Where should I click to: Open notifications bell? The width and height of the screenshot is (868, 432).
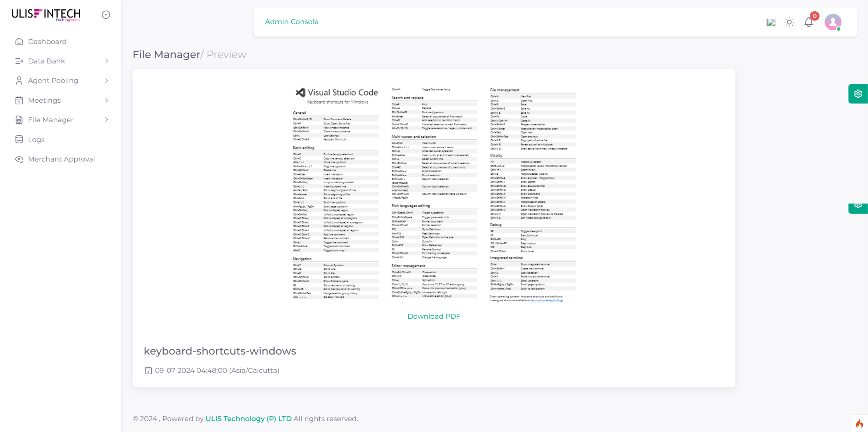click(808, 23)
